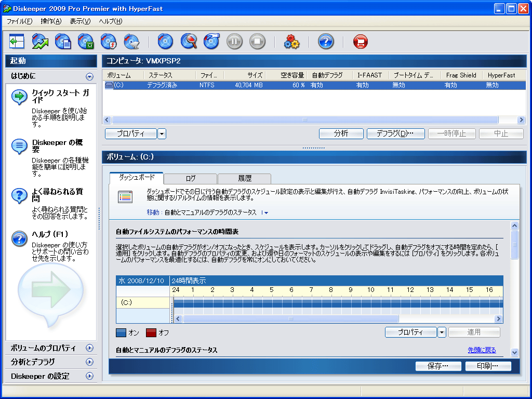Click the red オフ legend swatch
Screen dimensions: 532x399
pos(151,332)
